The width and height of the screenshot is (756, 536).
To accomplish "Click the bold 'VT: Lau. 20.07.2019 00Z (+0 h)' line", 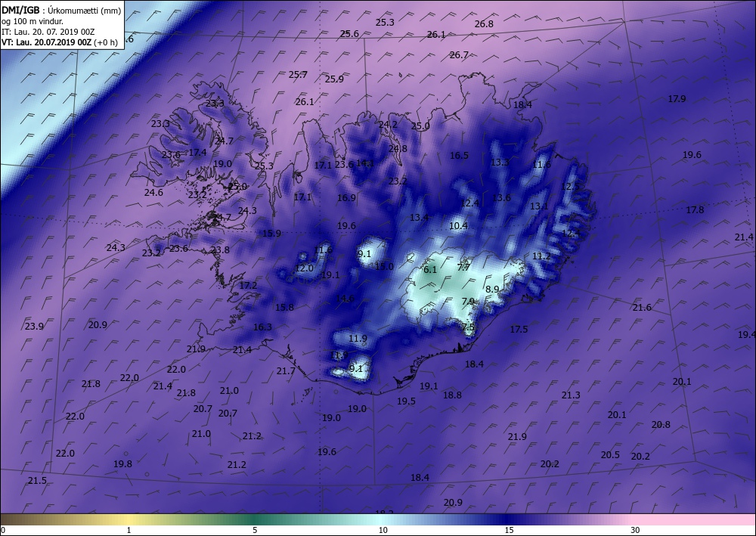I will [60, 42].
